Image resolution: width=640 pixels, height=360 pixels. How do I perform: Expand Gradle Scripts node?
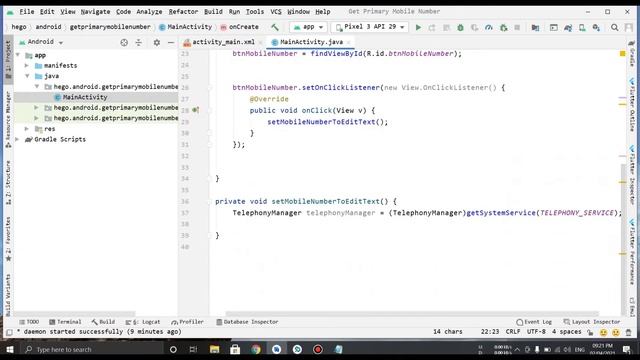click(17, 139)
